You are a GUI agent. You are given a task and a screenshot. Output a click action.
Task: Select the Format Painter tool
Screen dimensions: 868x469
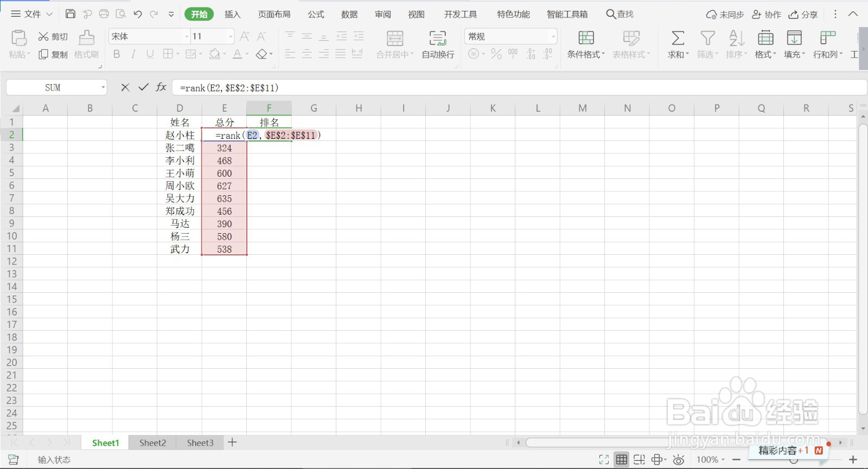[x=86, y=44]
